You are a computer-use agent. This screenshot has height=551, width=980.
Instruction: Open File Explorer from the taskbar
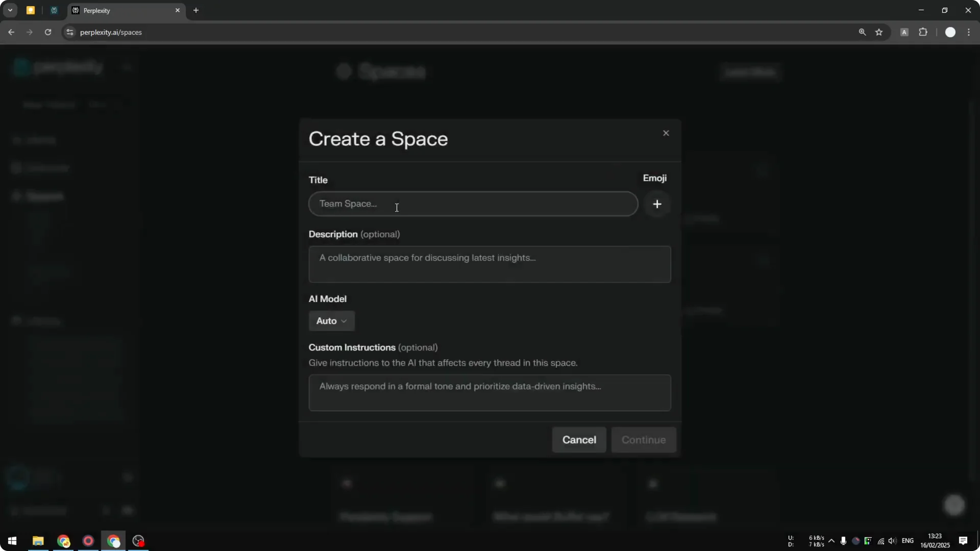(x=38, y=541)
